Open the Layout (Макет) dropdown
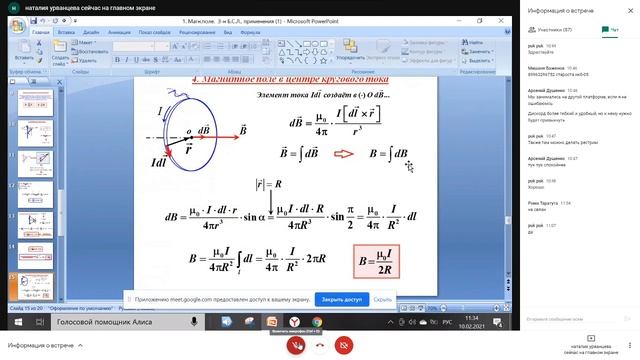 point(84,42)
